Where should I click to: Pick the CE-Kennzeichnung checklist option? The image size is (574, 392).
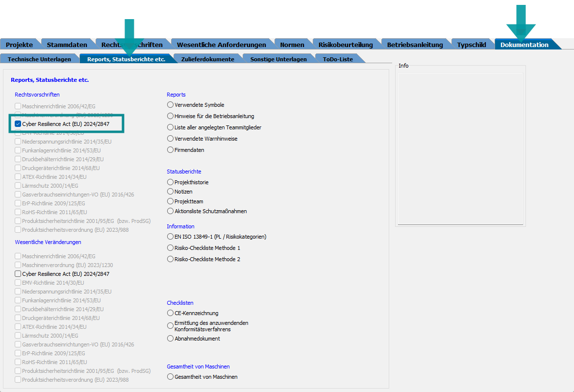click(x=171, y=313)
